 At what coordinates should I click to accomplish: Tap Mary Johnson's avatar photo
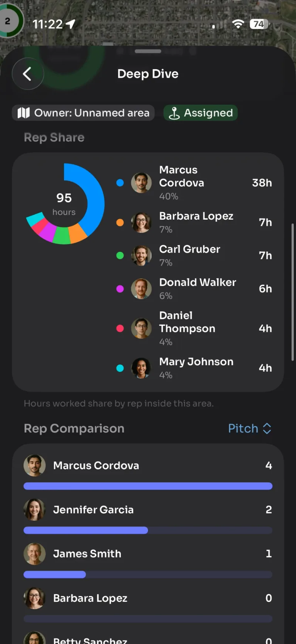141,368
